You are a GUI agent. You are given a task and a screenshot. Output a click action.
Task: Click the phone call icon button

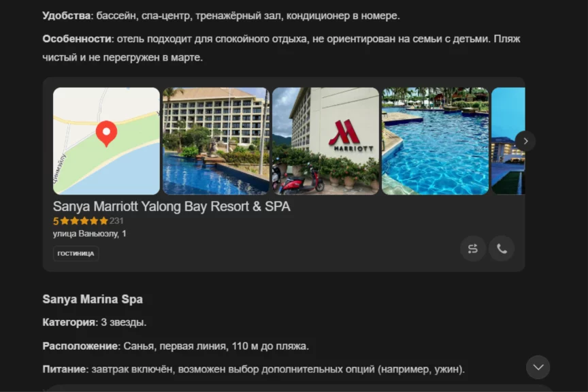point(502,248)
